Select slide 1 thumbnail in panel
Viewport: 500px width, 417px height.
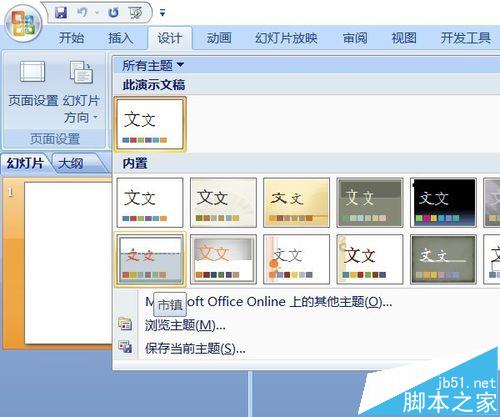pos(68,263)
